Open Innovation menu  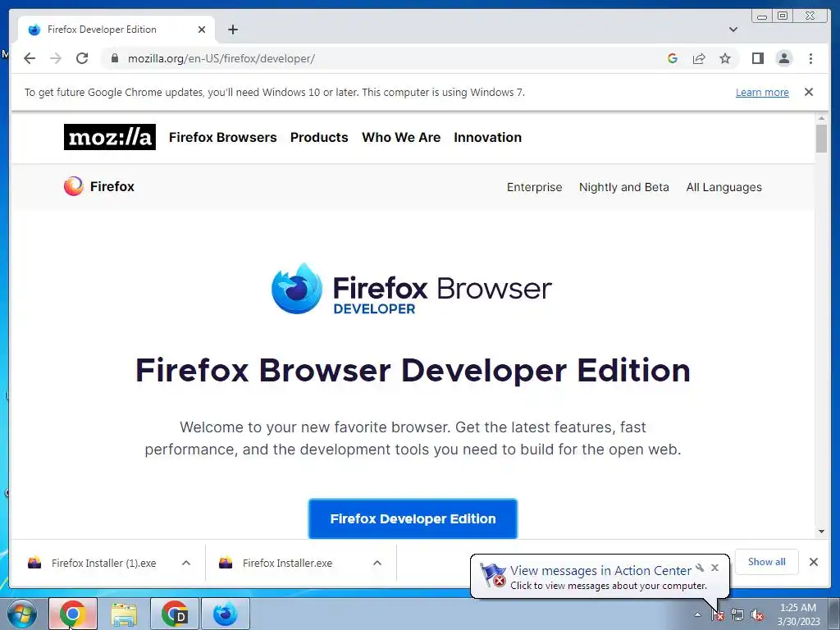click(x=487, y=137)
